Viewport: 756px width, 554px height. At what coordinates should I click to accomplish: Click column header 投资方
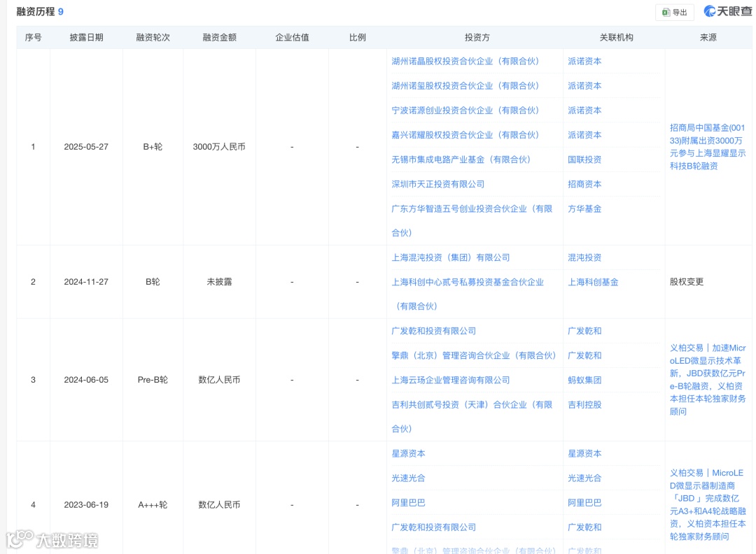click(477, 38)
